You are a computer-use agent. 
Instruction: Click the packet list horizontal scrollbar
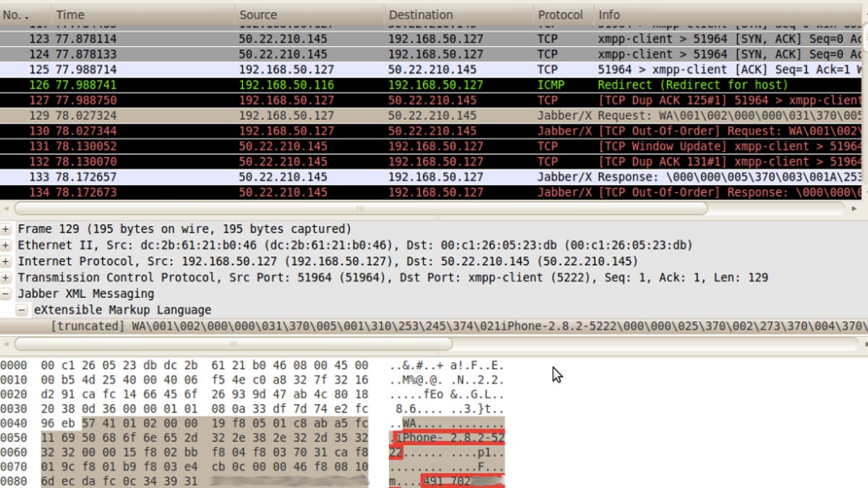click(x=359, y=208)
